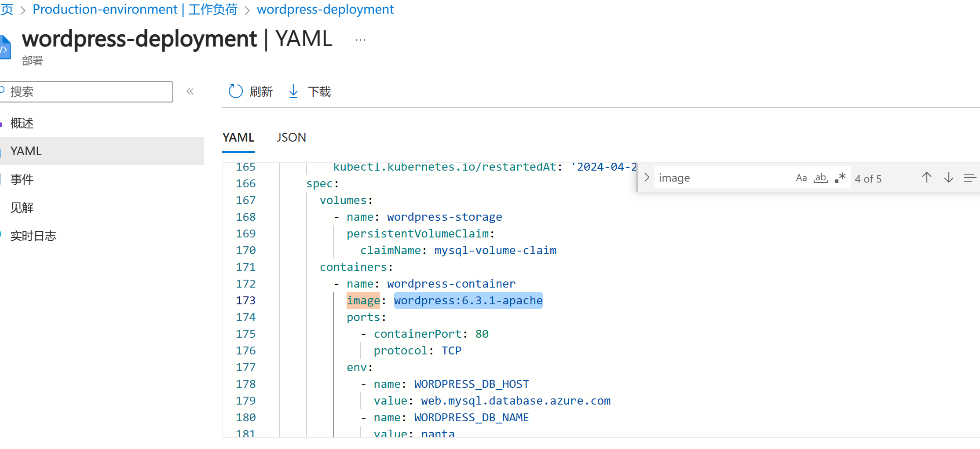
Task: Click 'containers:' key on line 171
Action: pyautogui.click(x=356, y=267)
